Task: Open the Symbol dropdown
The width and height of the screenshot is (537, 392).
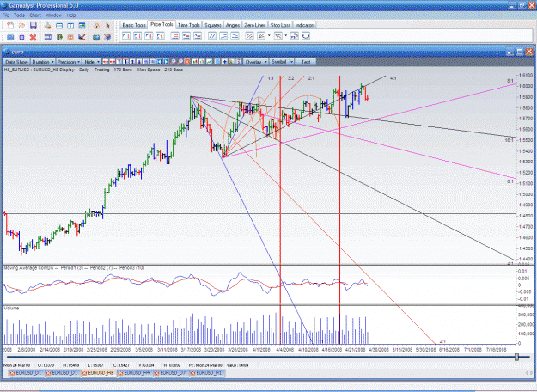Action: pyautogui.click(x=282, y=62)
